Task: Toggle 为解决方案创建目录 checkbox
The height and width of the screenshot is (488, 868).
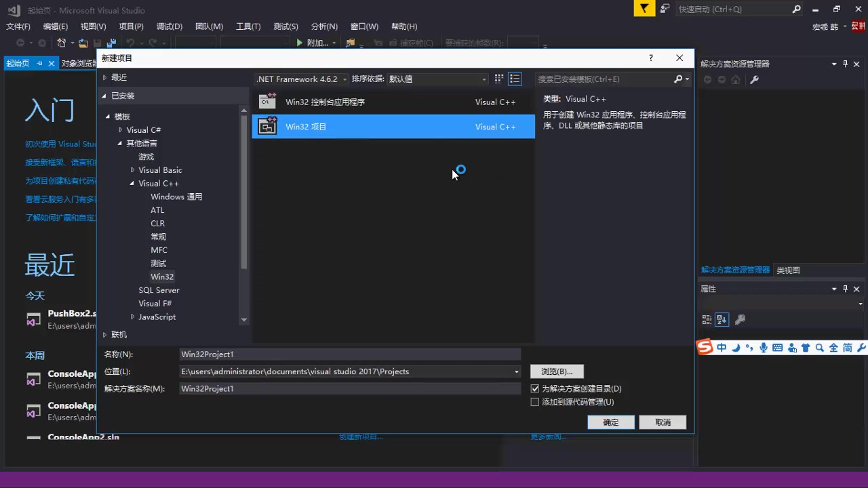Action: (535, 388)
